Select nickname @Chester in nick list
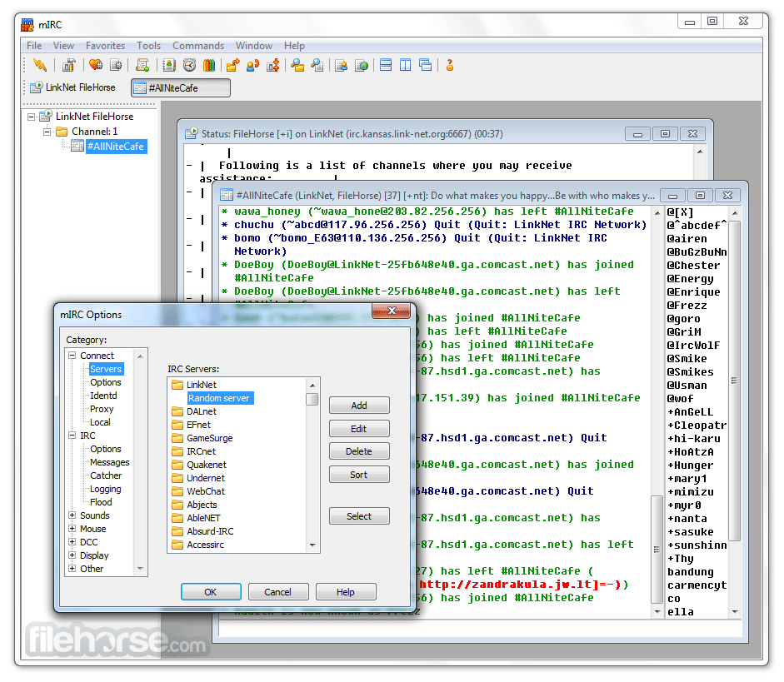784x682 pixels. (x=693, y=266)
